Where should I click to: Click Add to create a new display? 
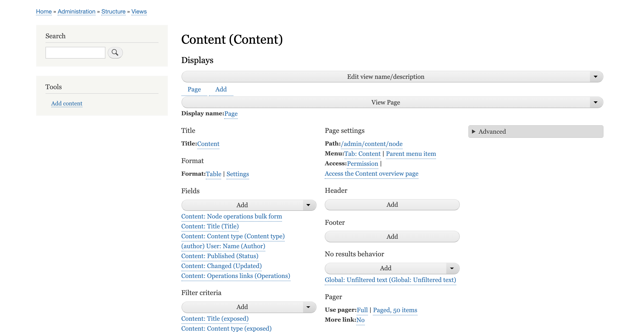(221, 89)
